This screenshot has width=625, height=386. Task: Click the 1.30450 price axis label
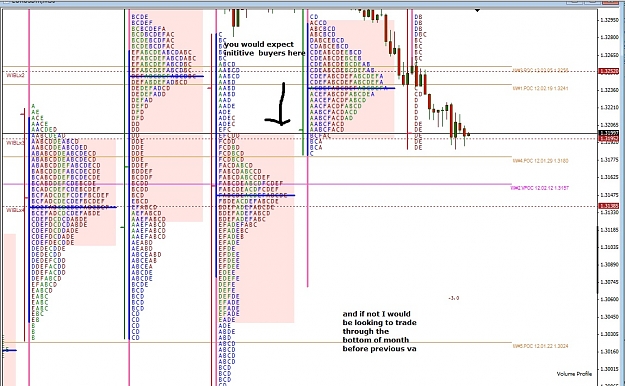pos(610,317)
